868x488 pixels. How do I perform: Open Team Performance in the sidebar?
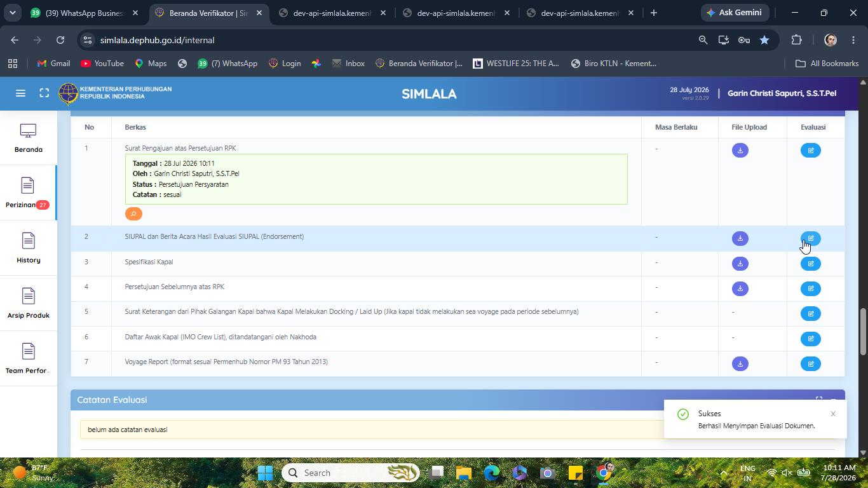point(28,359)
